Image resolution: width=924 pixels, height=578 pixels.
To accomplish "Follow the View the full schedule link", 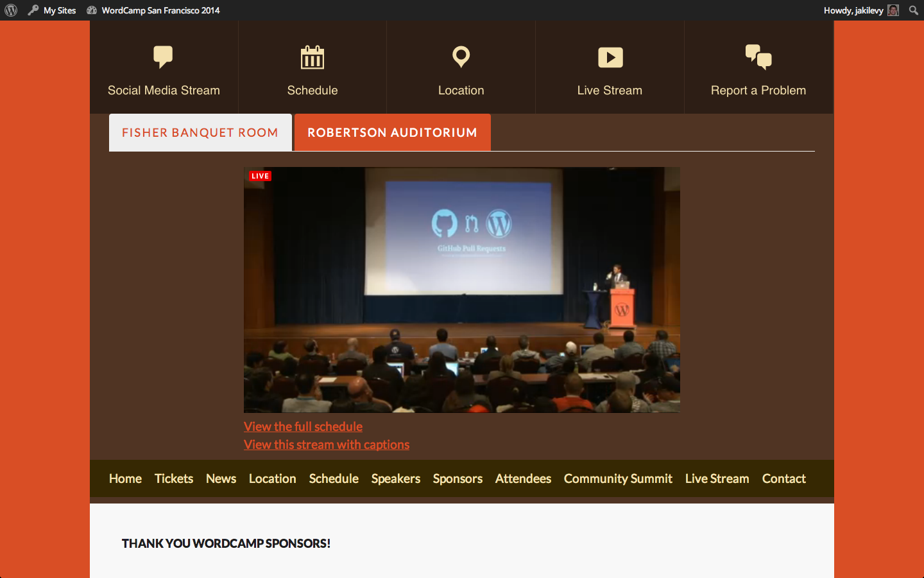I will [x=303, y=426].
